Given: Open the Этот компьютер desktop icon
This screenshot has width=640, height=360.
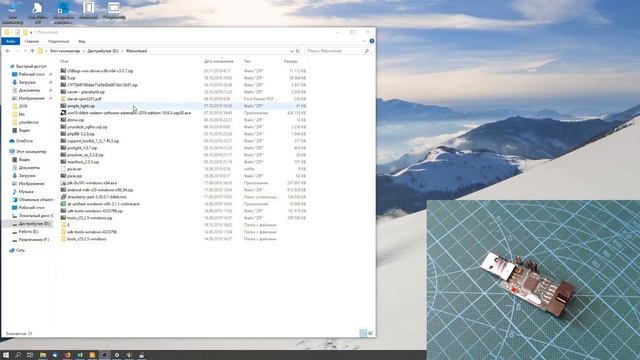Looking at the screenshot, I should (x=12, y=12).
